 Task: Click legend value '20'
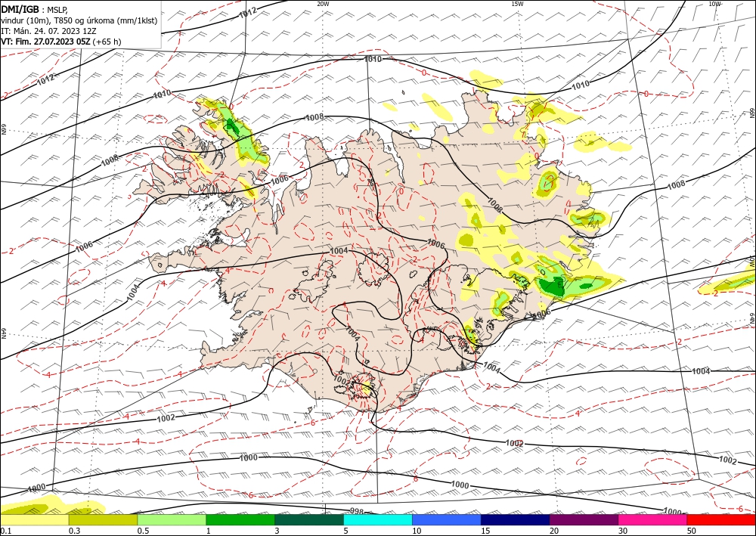point(554,531)
